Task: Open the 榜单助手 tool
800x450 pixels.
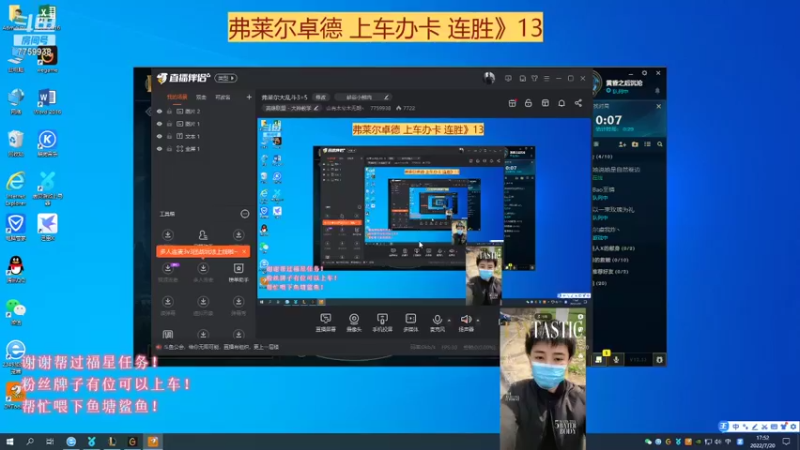Action: pyautogui.click(x=238, y=272)
